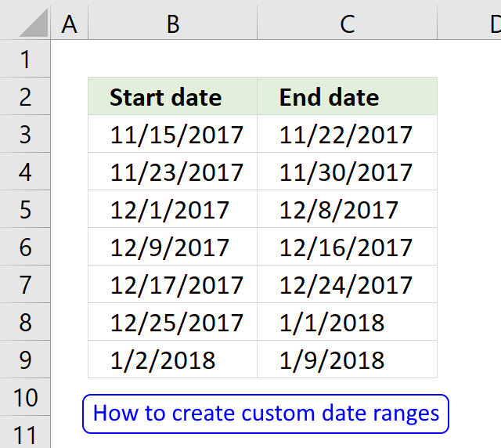Image resolution: width=501 pixels, height=448 pixels.
Task: Click start date 12/9/2017 cell
Action: pyautogui.click(x=173, y=247)
